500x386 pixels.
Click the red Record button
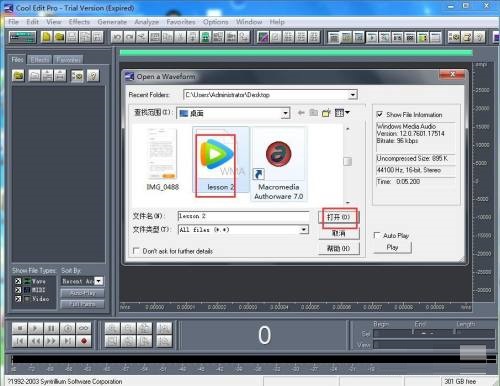click(83, 341)
